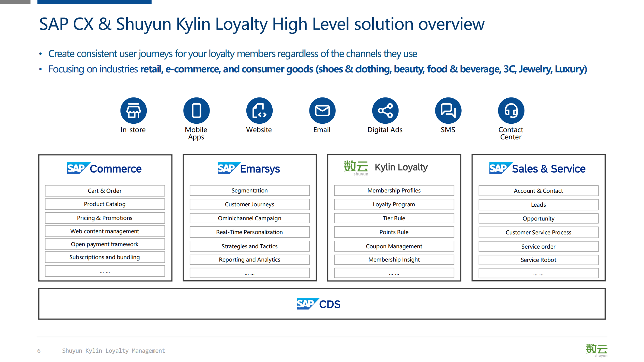The height and width of the screenshot is (362, 644).
Task: Click the Sales & Service heading text
Action: coord(549,169)
